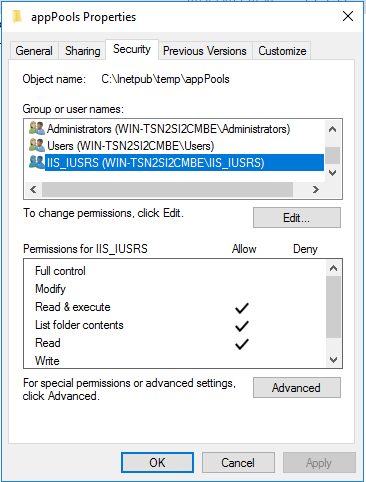366x482 pixels.
Task: Click the appPools folder icon in title bar
Action: pyautogui.click(x=17, y=16)
